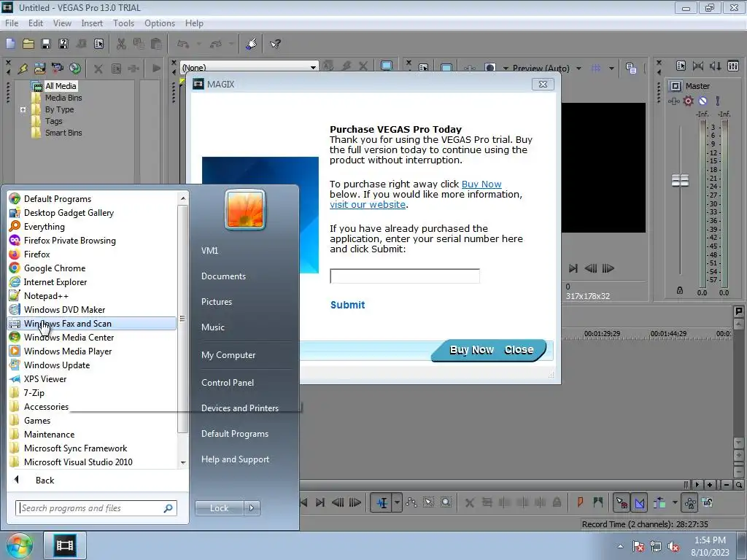Open the Normal Edit tool dropdown arrow
Image resolution: width=747 pixels, height=560 pixels.
point(397,502)
